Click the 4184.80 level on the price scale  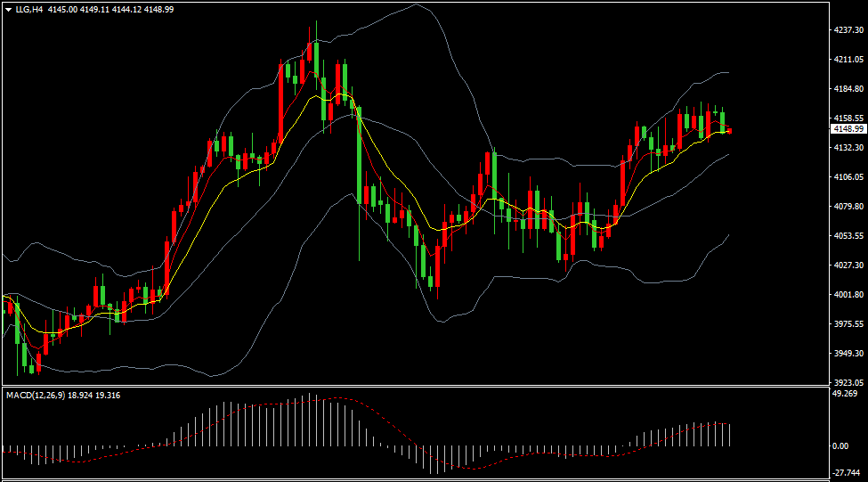(x=848, y=89)
